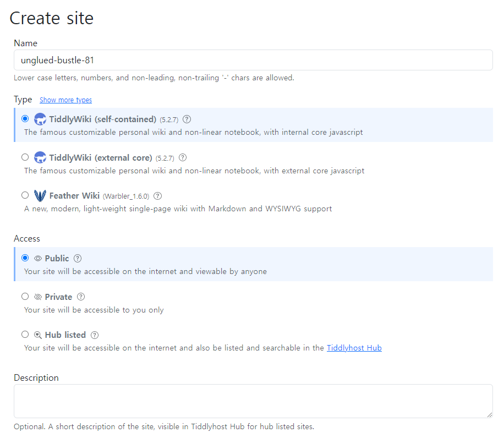Screen dimensions: 504x438
Task: Click the magnifier icon next to Hub listed
Action: tap(38, 335)
